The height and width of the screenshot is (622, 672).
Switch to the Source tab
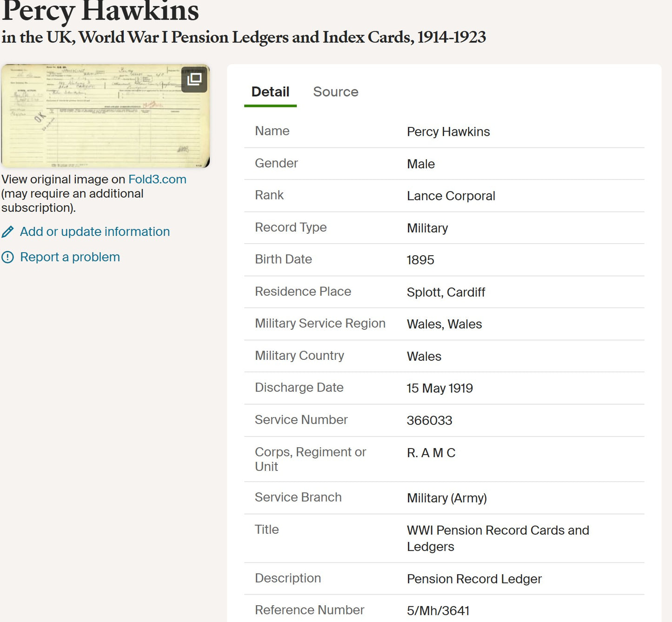(x=336, y=92)
